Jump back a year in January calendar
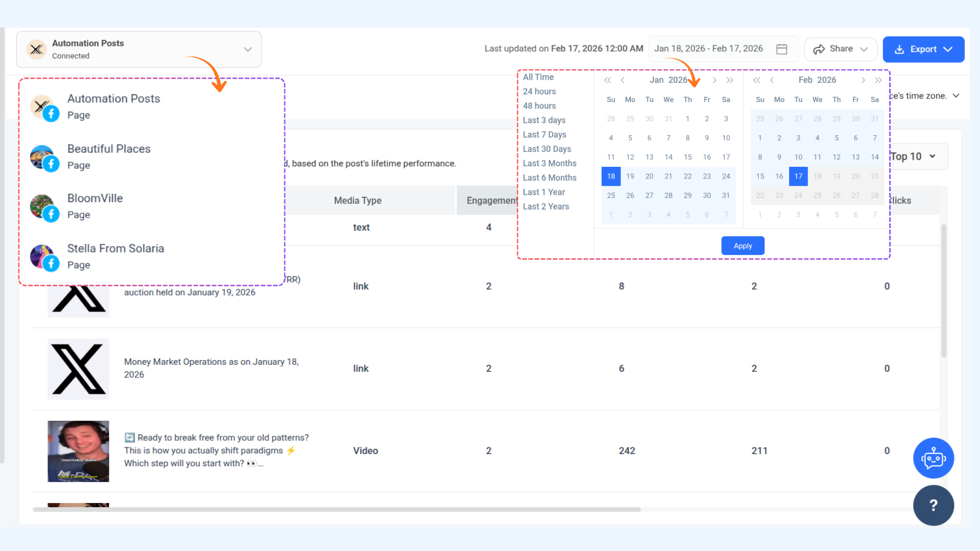Image resolution: width=980 pixels, height=551 pixels. (607, 80)
